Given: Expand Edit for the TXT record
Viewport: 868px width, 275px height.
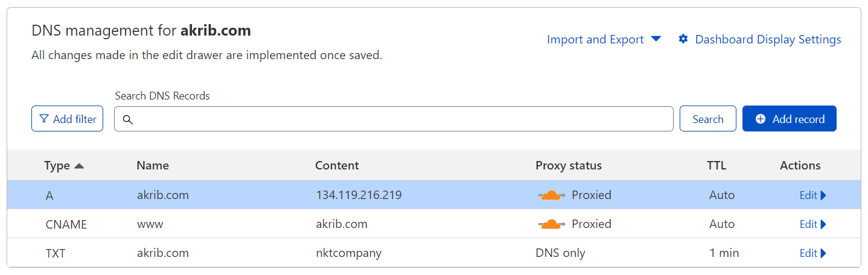Looking at the screenshot, I should 812,253.
